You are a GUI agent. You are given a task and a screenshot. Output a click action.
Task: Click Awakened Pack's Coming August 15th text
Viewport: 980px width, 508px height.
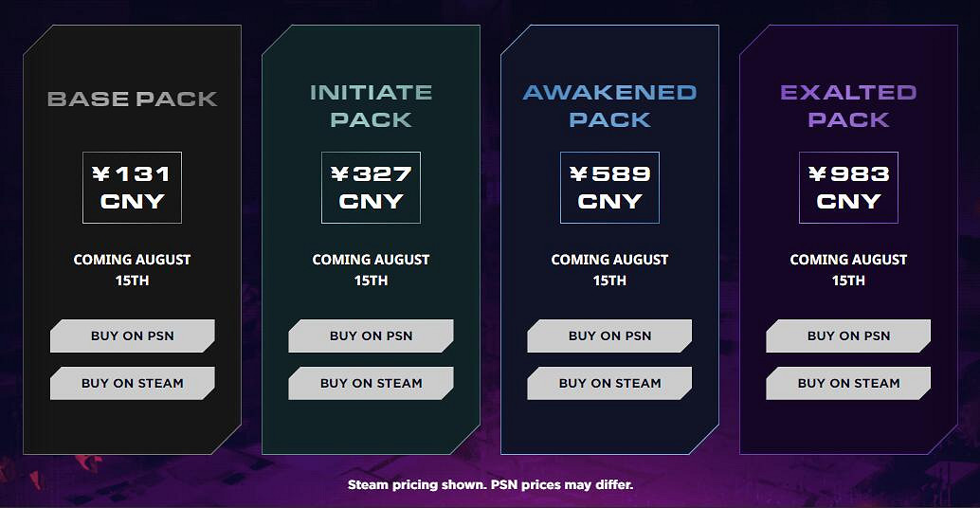point(610,269)
